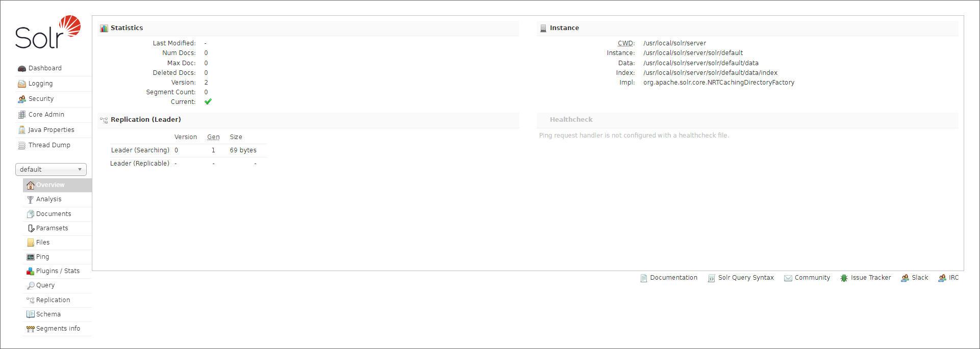The image size is (980, 349).
Task: Open the Documentation link
Action: pos(673,278)
